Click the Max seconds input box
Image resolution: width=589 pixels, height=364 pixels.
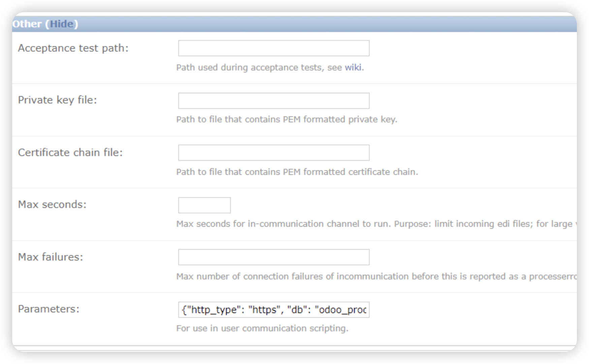coord(204,205)
